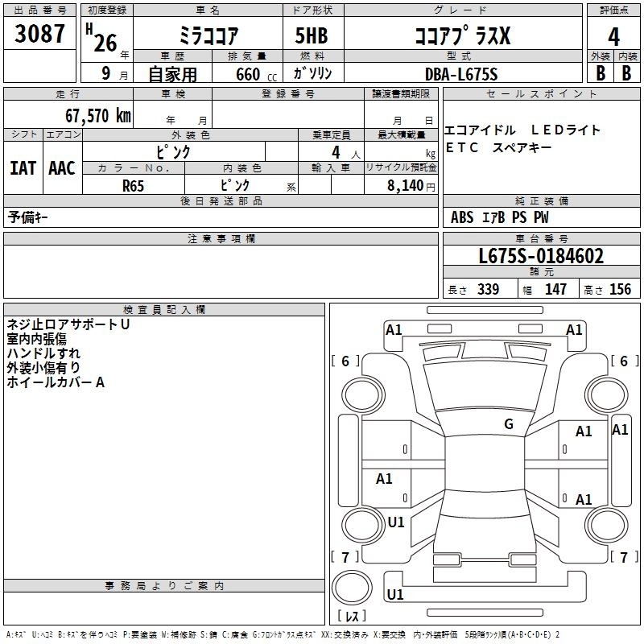Click the A1 marker on the left rear door
This screenshot has height=644, width=644.
tap(384, 479)
